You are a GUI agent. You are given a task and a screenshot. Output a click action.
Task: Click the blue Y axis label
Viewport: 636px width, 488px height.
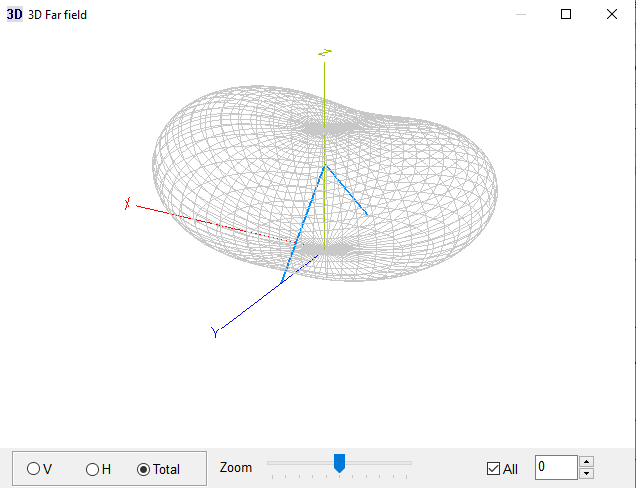tap(215, 332)
